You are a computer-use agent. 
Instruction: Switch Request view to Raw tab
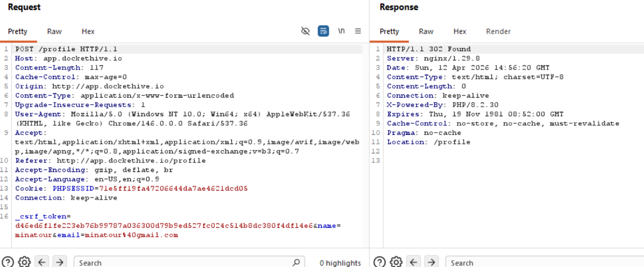(x=54, y=31)
